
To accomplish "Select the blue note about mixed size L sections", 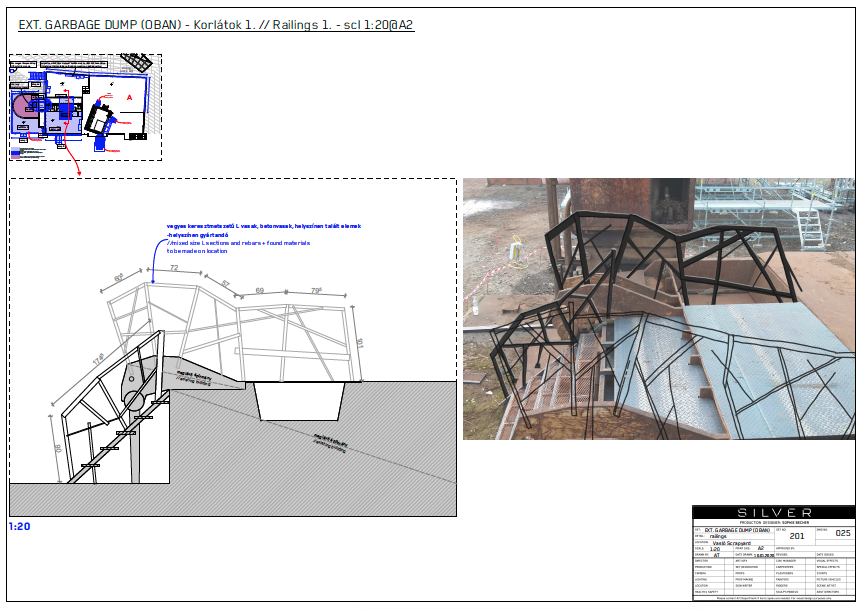I will tap(240, 245).
